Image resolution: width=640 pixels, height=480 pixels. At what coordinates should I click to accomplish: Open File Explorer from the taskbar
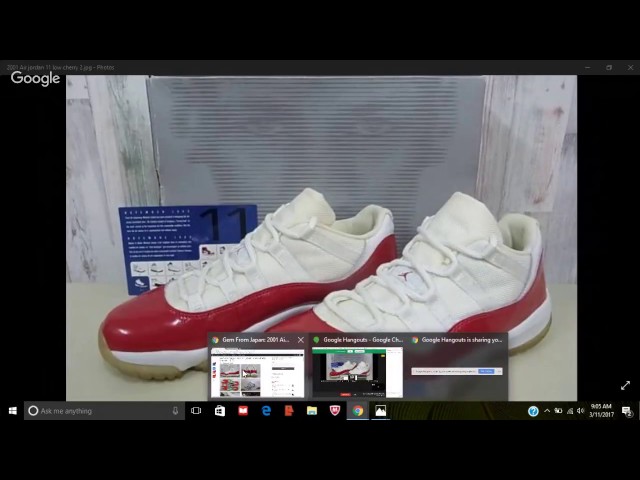click(x=312, y=411)
